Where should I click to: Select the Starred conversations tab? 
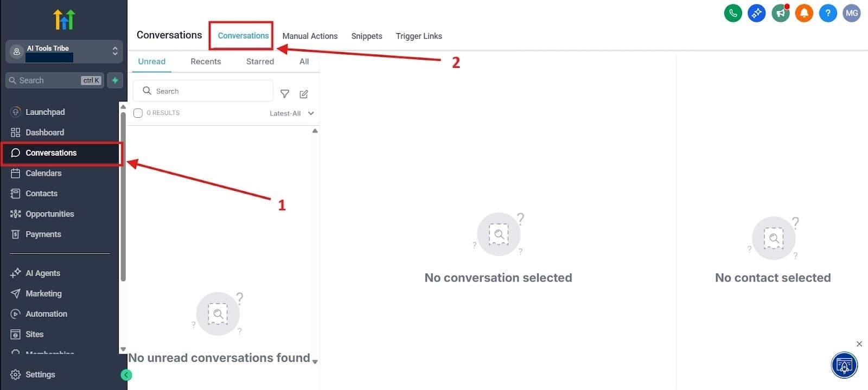click(260, 61)
